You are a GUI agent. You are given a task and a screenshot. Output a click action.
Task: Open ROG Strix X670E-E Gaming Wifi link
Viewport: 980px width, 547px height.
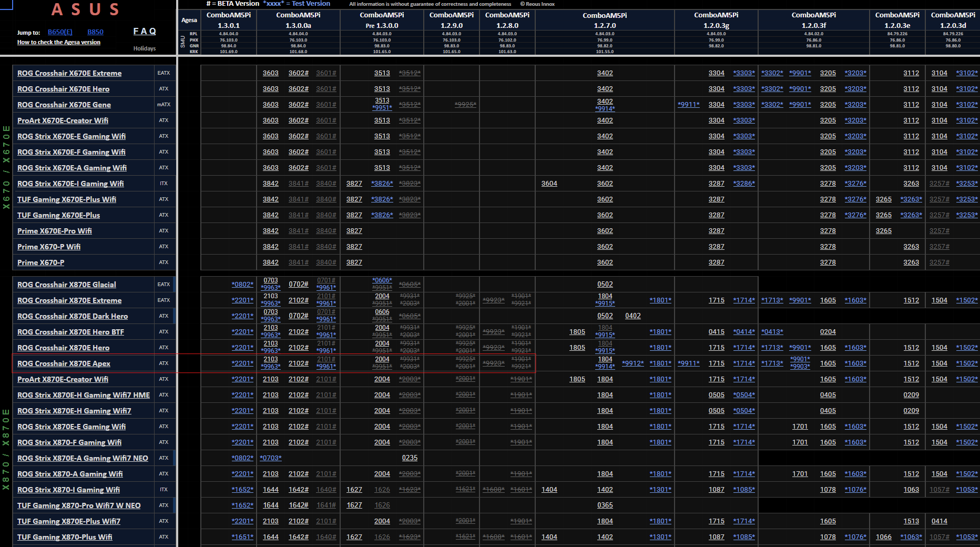72,136
